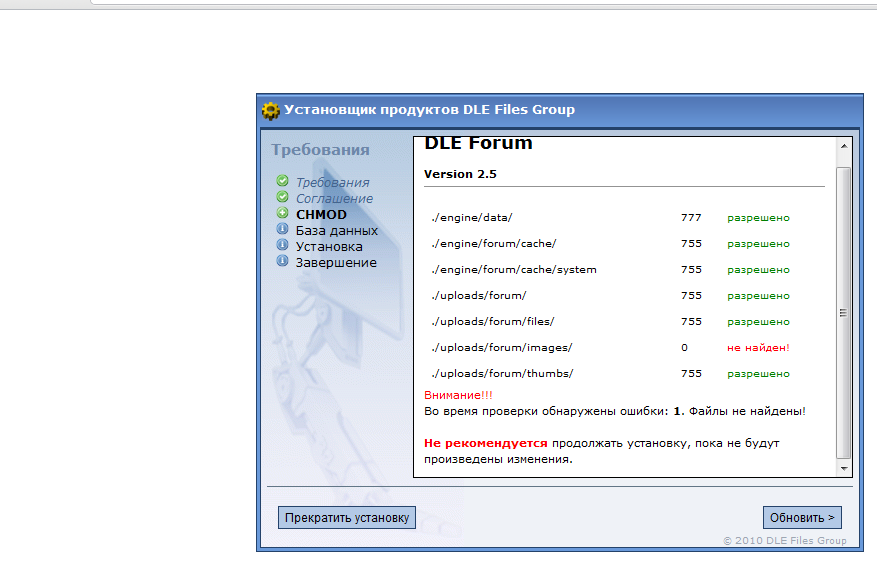Click the Обновить button
The height and width of the screenshot is (562, 877).
tap(802, 518)
